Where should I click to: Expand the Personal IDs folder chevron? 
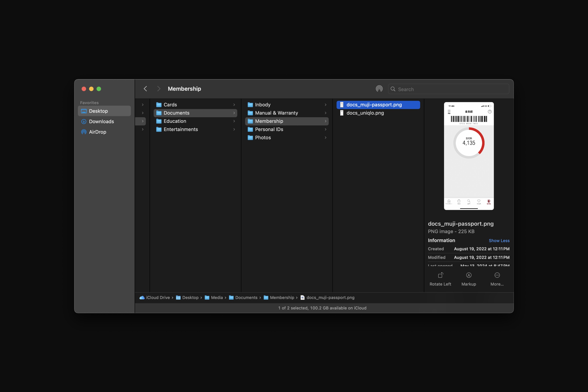(x=325, y=129)
